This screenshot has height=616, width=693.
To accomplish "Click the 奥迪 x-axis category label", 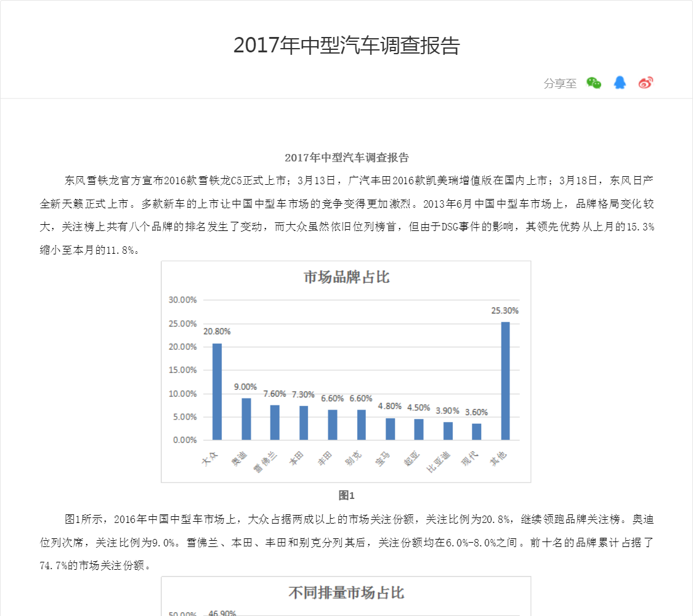I will click(239, 458).
